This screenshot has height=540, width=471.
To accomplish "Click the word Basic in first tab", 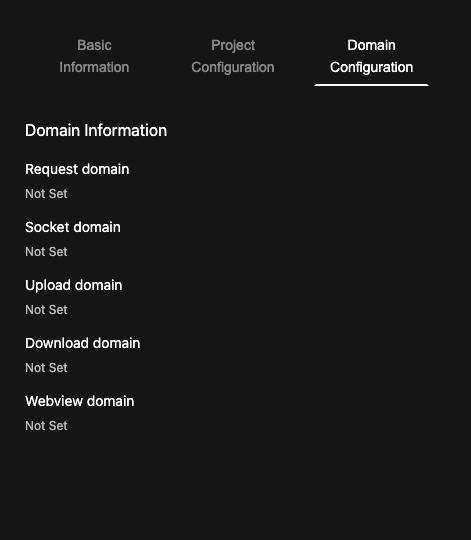I will click(x=94, y=45).
